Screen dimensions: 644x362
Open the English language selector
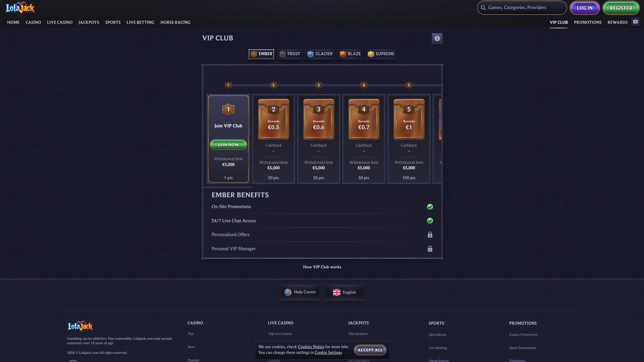344,292
